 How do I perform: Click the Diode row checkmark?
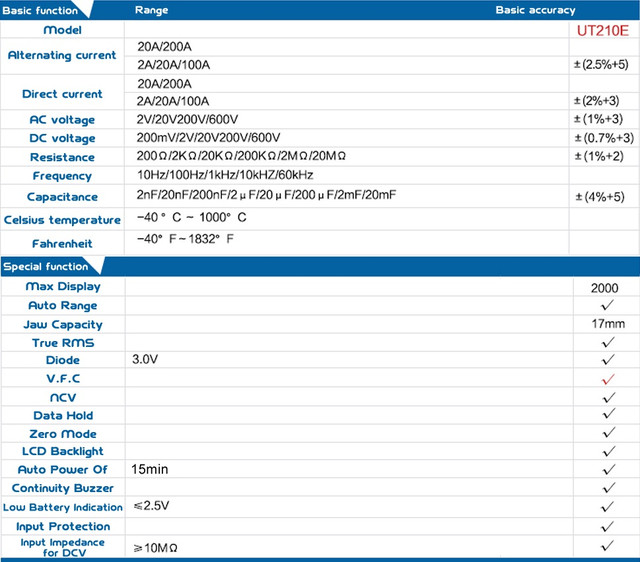[608, 360]
